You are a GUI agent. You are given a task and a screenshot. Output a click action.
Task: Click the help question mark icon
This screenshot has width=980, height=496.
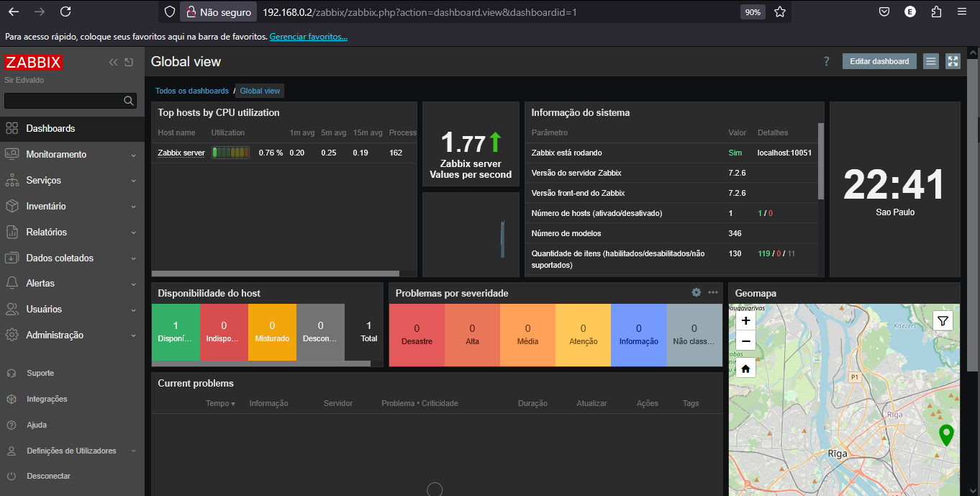825,61
